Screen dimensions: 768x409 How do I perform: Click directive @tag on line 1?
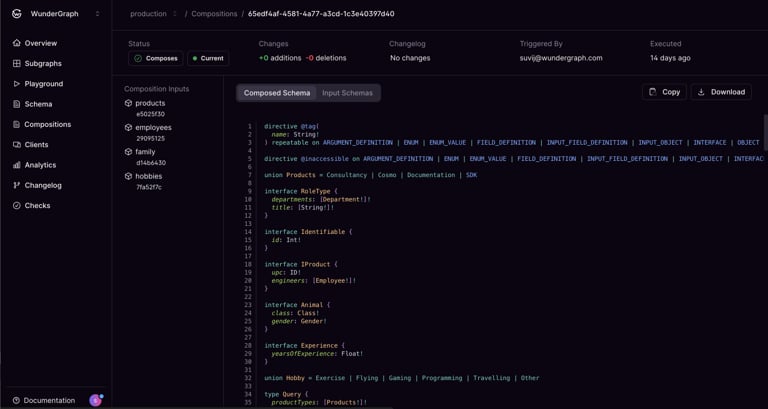[291, 126]
